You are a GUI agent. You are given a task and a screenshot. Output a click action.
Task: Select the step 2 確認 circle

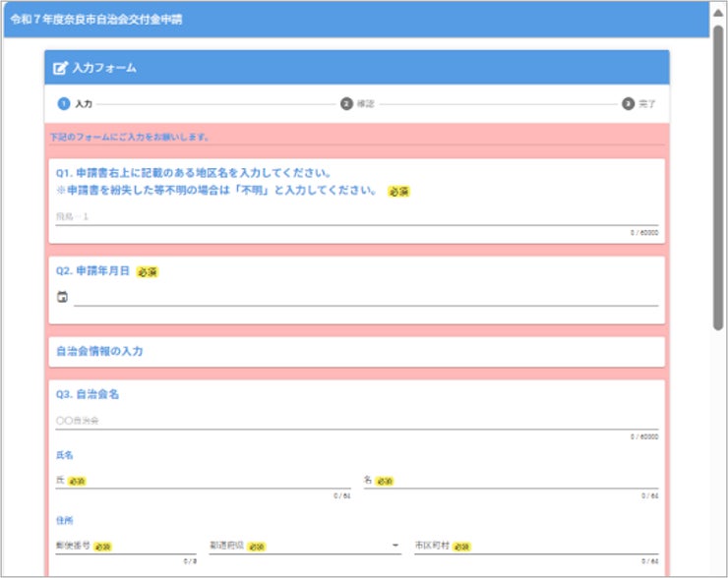[346, 104]
